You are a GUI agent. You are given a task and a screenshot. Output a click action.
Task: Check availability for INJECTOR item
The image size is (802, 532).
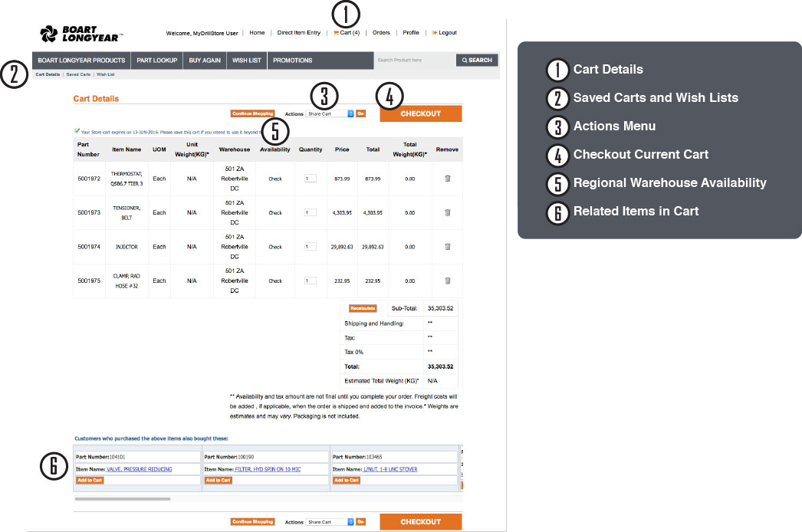275,247
